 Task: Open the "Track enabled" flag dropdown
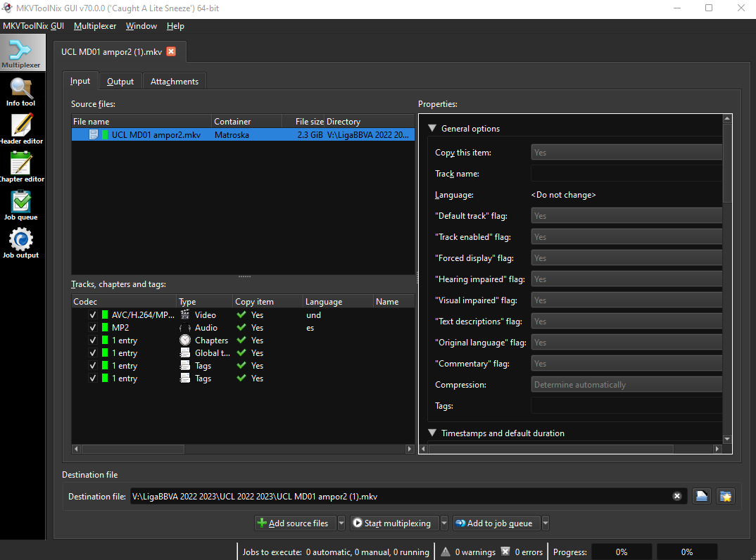tap(626, 236)
